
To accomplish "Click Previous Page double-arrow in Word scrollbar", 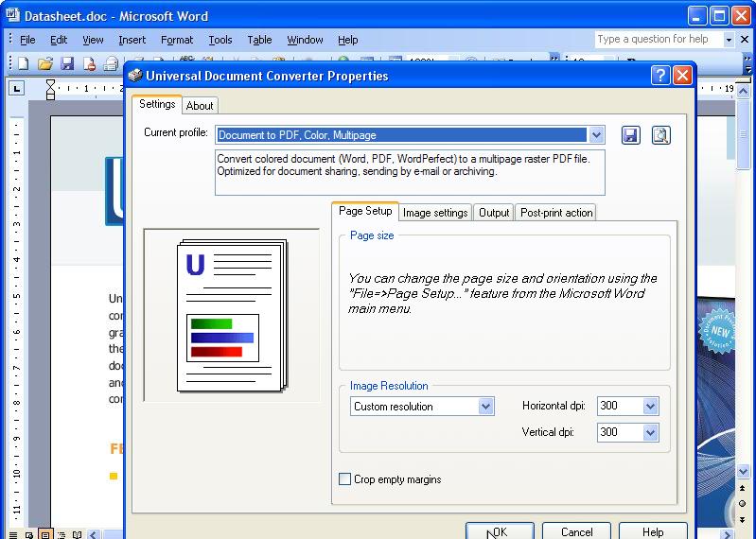I will (x=743, y=489).
